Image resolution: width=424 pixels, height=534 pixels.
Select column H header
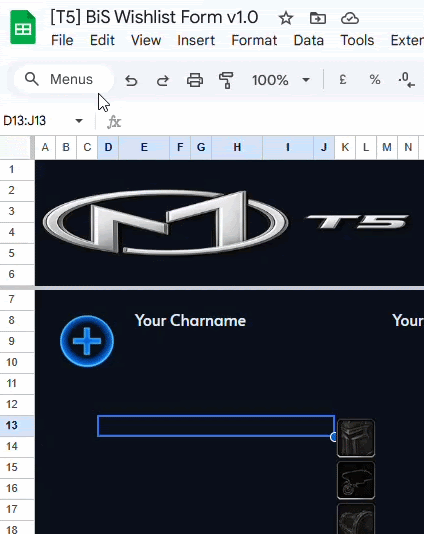click(x=237, y=147)
